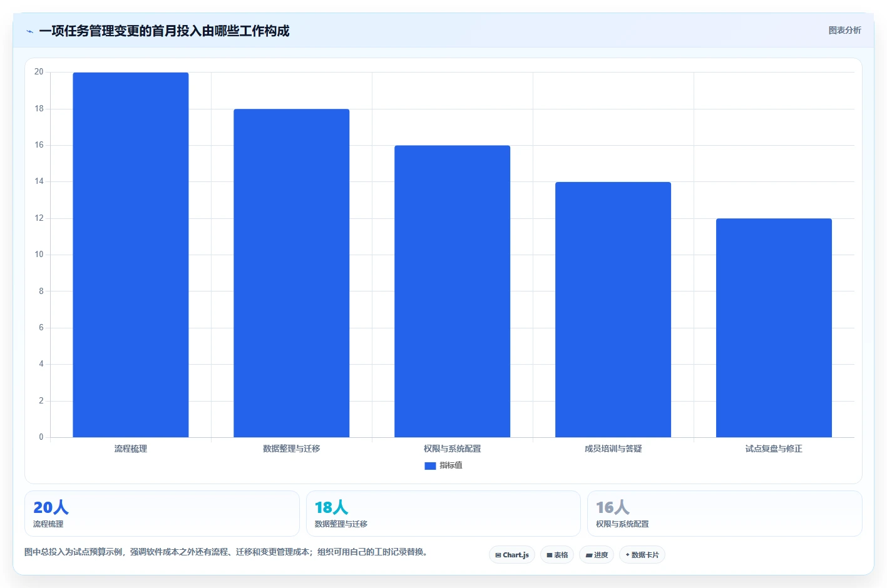Click the bar icon in 进度 chip
The image size is (887, 588).
(589, 555)
